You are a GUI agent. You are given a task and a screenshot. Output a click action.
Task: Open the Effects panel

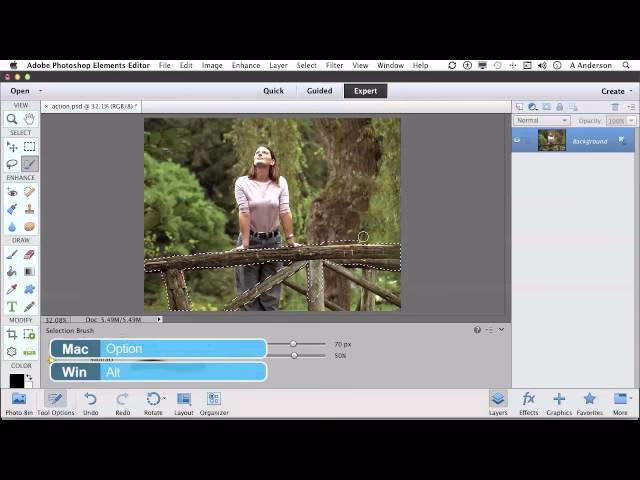(x=529, y=404)
